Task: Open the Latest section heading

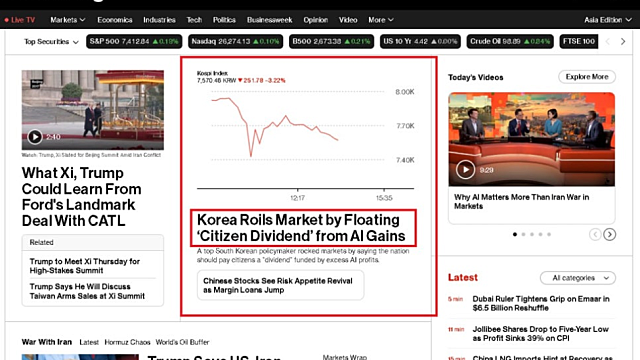Action: 462,278
